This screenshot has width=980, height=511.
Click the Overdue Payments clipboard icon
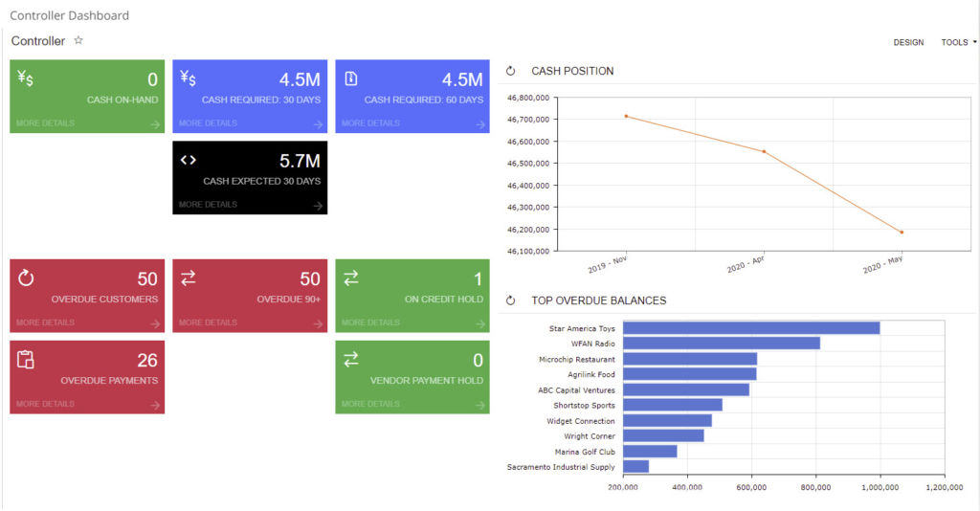coord(26,360)
